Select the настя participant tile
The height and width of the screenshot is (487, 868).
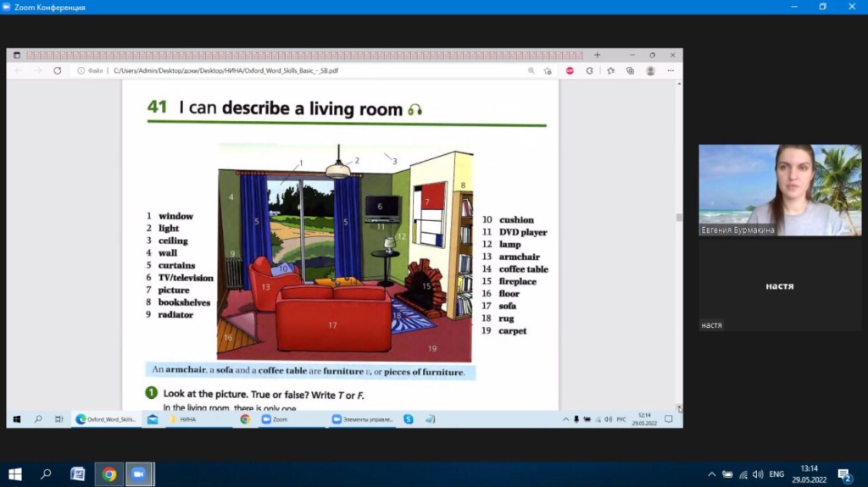tap(780, 285)
